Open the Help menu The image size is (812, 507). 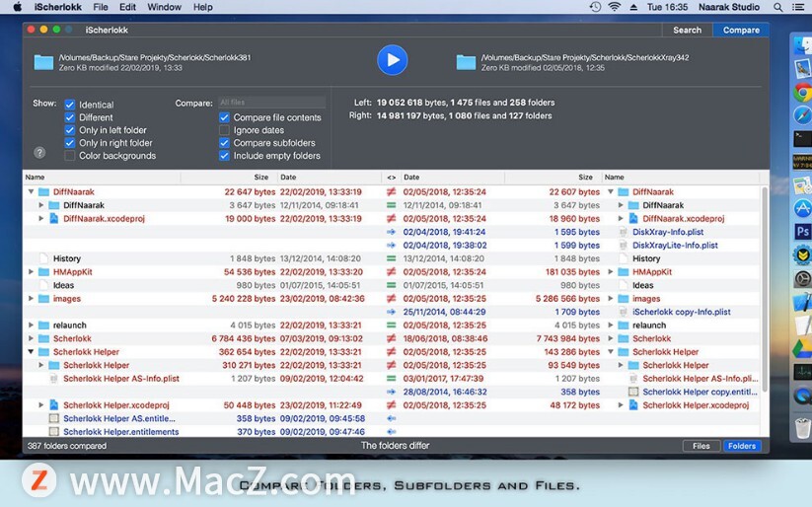click(x=203, y=7)
